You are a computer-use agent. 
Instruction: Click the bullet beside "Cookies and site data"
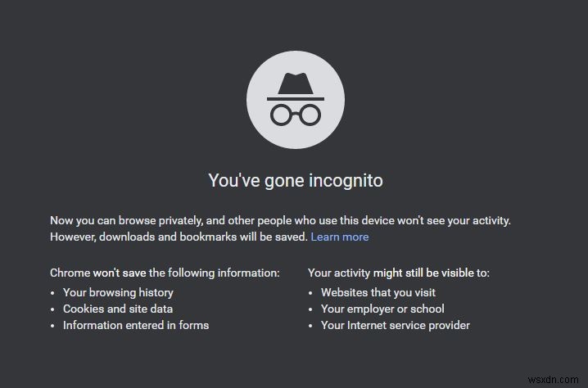52,309
